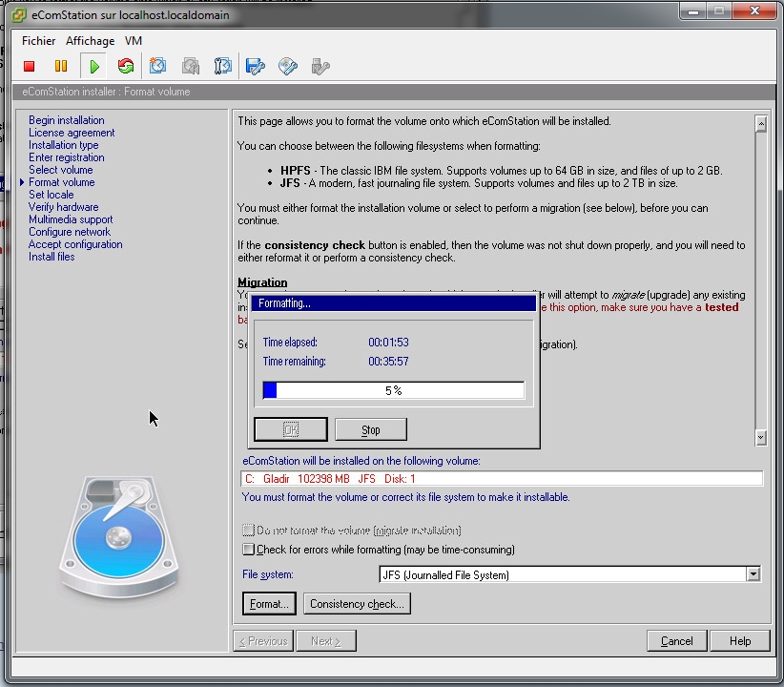
Task: Toggle 'Do not format the volume' checkbox
Action: (249, 530)
